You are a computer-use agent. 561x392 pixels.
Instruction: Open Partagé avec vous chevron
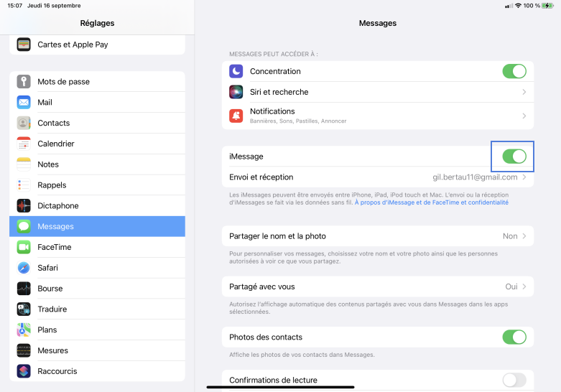[x=524, y=286]
